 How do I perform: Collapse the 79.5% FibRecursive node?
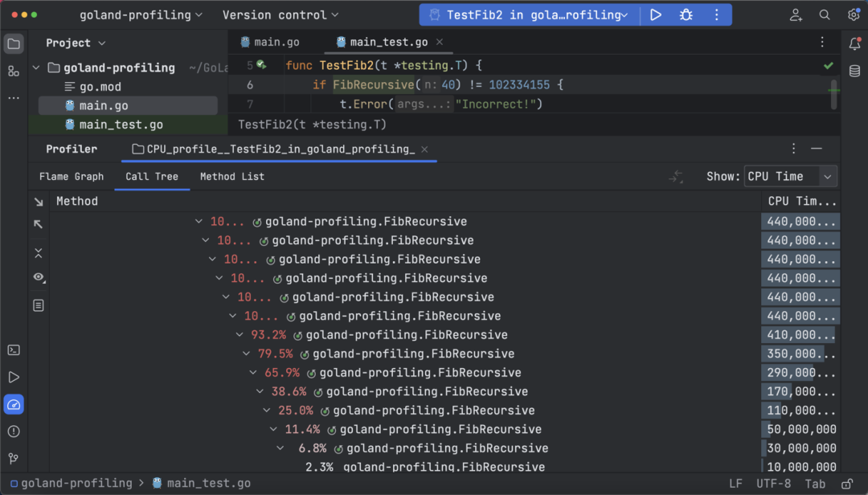click(247, 354)
